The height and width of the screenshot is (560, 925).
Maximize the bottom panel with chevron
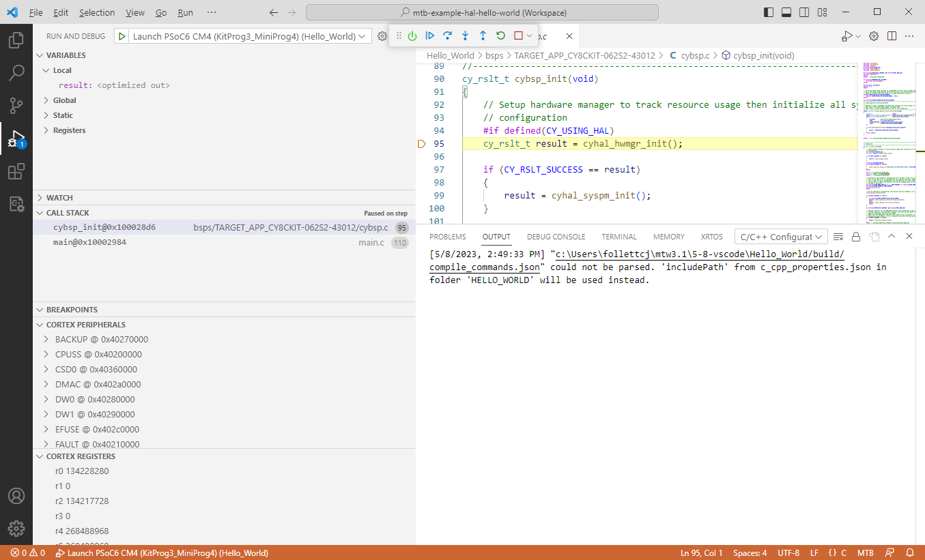892,237
